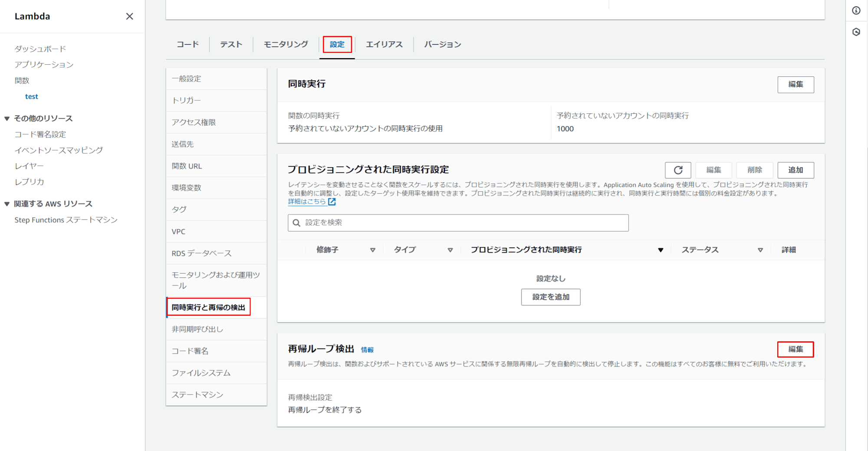The width and height of the screenshot is (868, 451).
Task: Open レプリカ in sidebar
Action: (29, 182)
